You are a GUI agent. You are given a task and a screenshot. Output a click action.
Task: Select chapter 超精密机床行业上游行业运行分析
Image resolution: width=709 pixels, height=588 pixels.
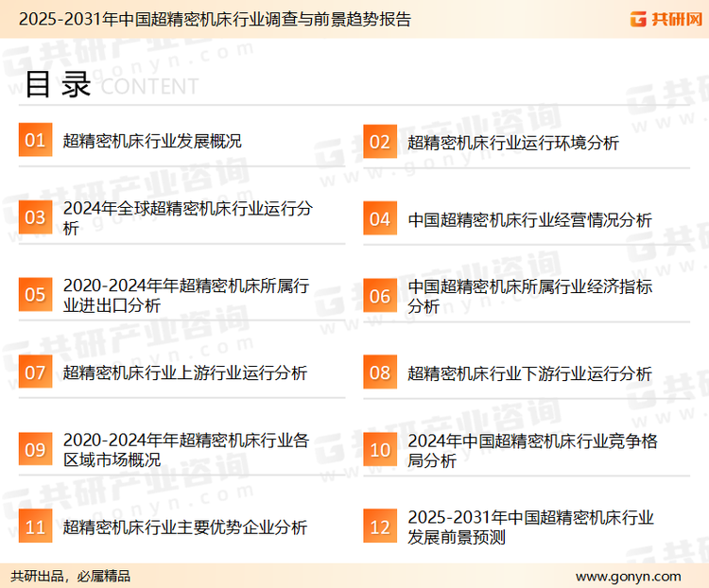185,373
